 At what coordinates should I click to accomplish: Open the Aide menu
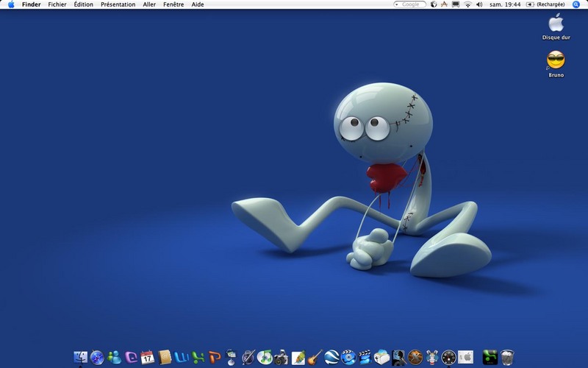[198, 4]
